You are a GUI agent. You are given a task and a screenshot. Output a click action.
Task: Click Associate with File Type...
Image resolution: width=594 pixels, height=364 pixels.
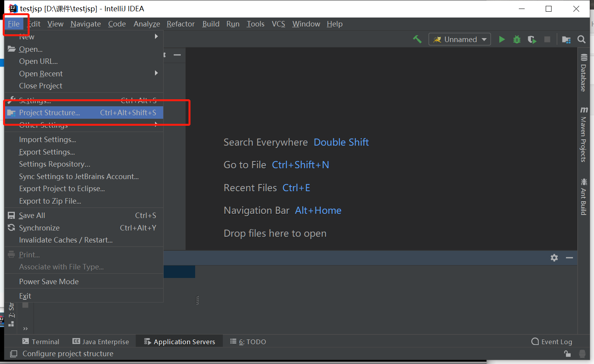84,267
